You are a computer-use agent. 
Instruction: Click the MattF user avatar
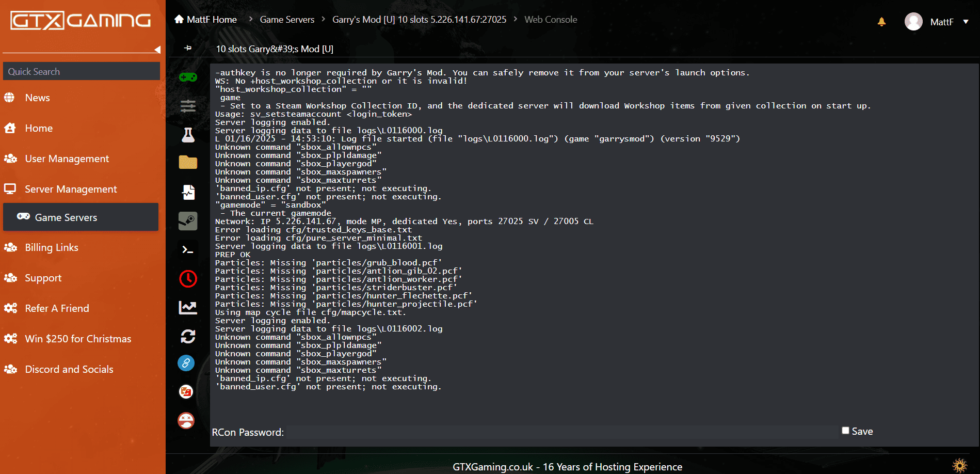913,22
